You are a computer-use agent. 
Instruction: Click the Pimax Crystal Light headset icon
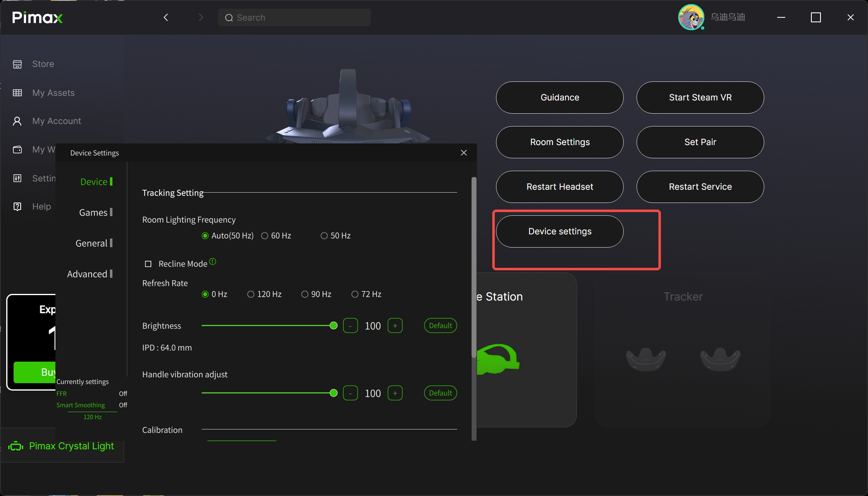click(x=16, y=446)
